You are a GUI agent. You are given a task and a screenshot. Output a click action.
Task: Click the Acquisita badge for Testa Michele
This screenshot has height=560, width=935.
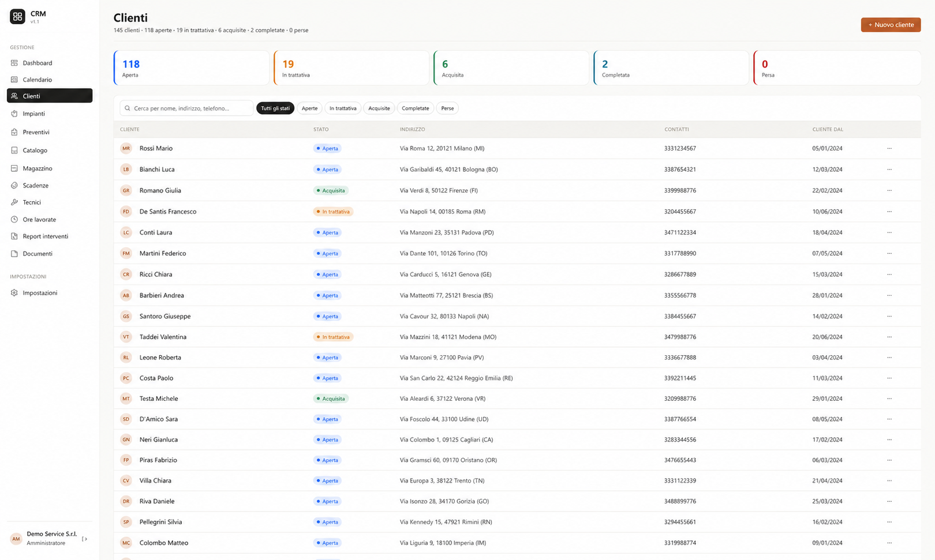331,399
